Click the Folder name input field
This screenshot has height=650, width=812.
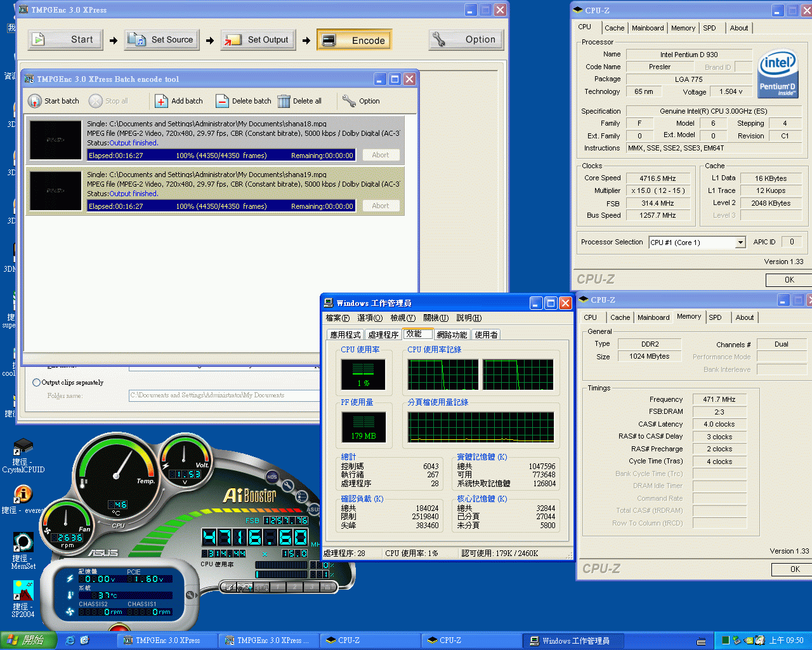pos(224,395)
